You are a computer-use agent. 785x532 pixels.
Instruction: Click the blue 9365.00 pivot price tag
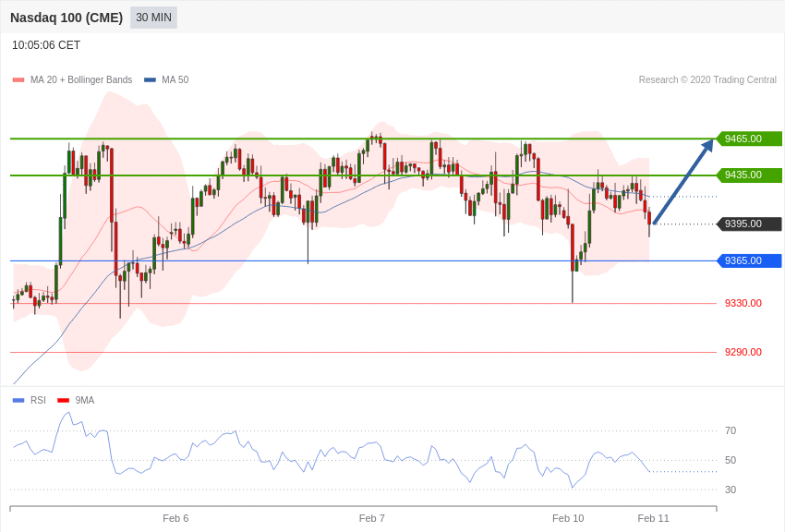(750, 260)
